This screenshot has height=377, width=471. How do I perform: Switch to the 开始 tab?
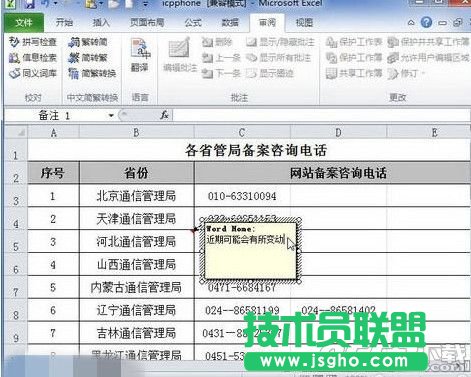64,23
